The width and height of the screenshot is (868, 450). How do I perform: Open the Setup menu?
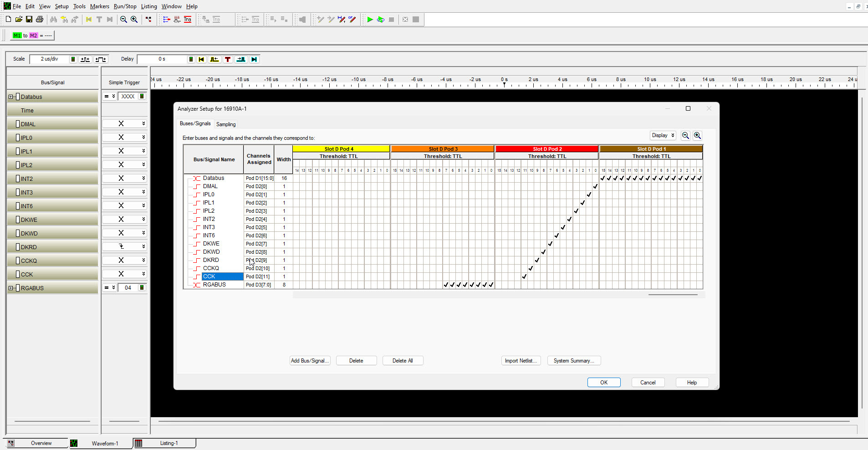61,6
